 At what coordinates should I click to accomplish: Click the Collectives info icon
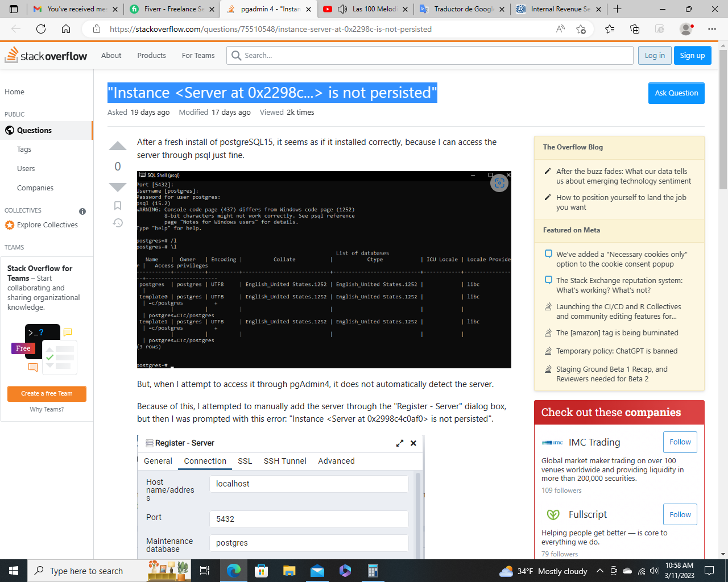(82, 211)
